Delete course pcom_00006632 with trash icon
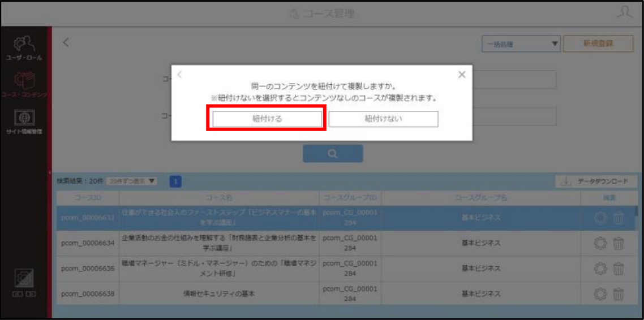Image resolution: width=644 pixels, height=320 pixels. [619, 219]
